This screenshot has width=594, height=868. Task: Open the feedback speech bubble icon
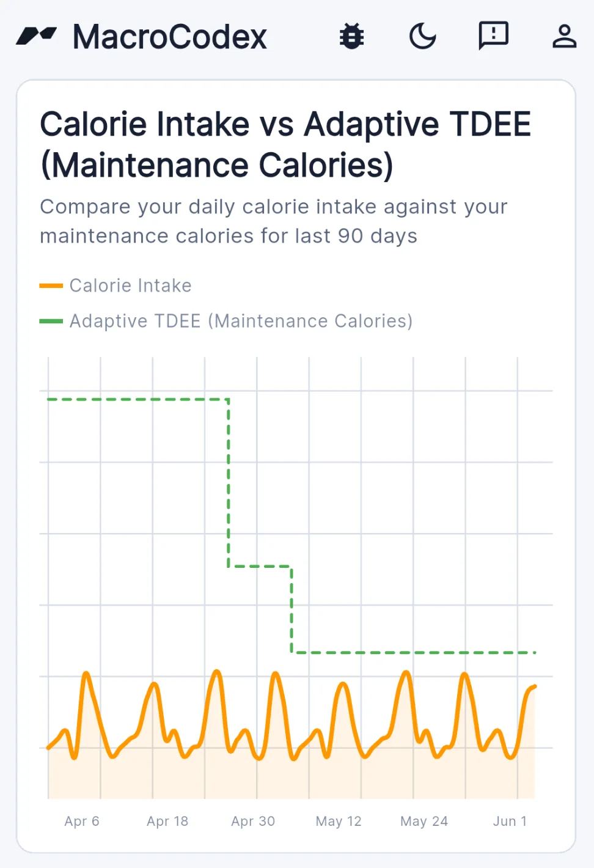[x=493, y=36]
